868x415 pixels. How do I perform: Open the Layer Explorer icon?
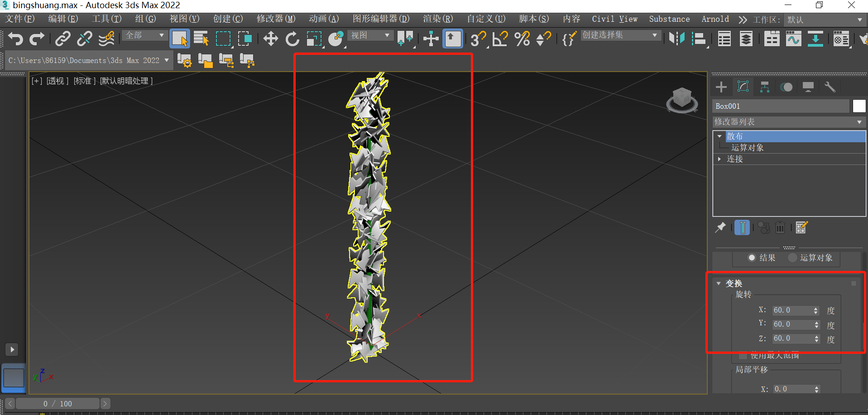click(x=746, y=39)
